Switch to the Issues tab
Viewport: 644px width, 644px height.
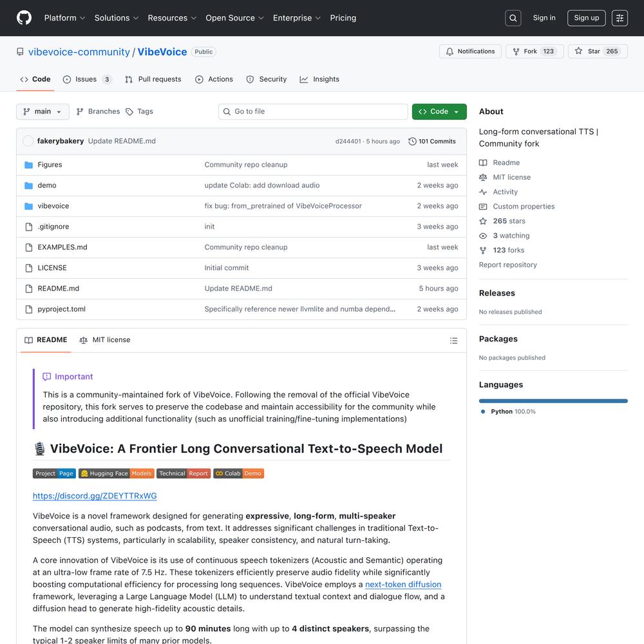(86, 79)
